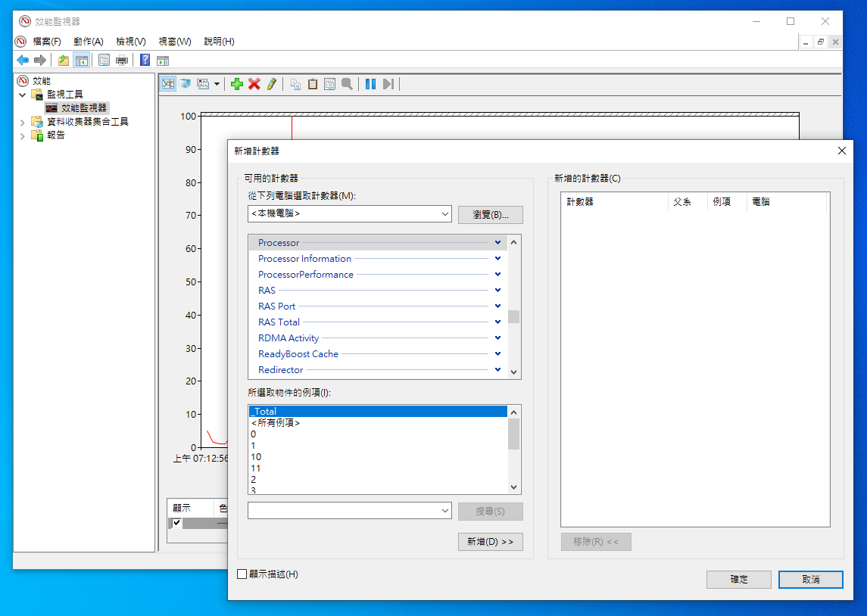867x616 pixels.
Task: Click the red X Delete counter icon
Action: click(x=254, y=84)
